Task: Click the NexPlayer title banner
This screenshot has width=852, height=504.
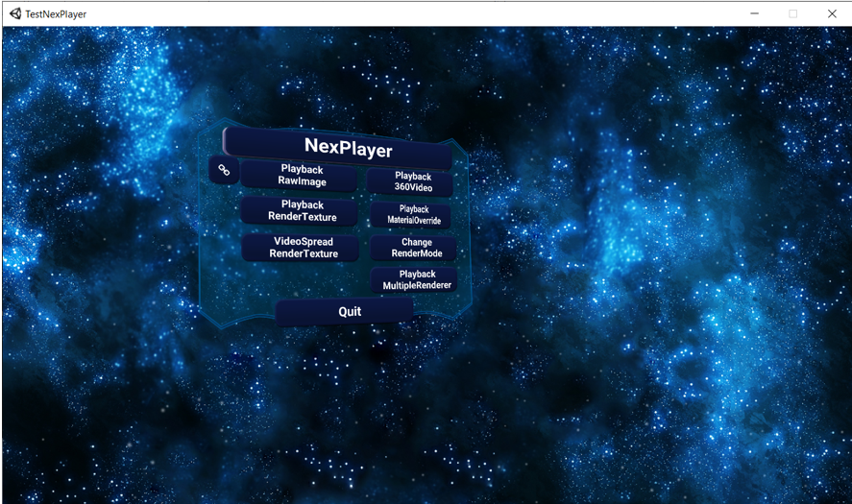Action: pos(337,147)
